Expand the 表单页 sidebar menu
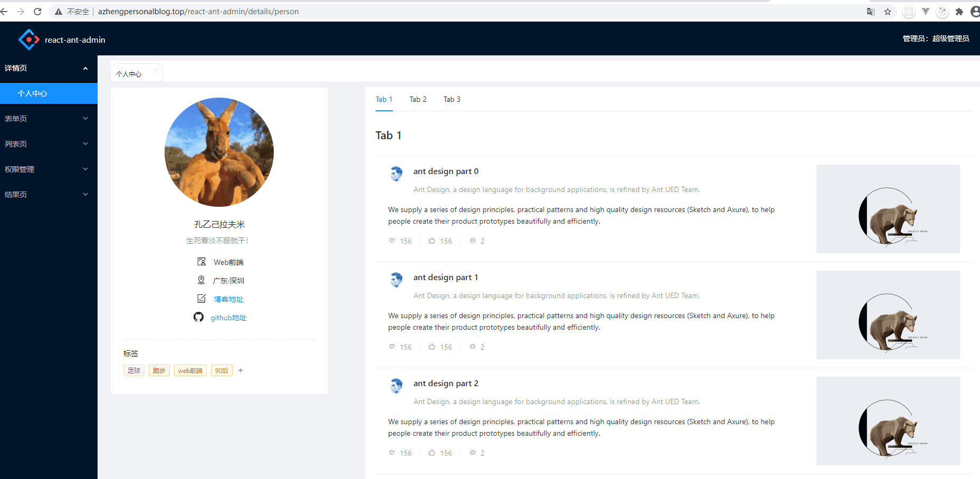Viewport: 980px width, 479px height. pos(49,119)
